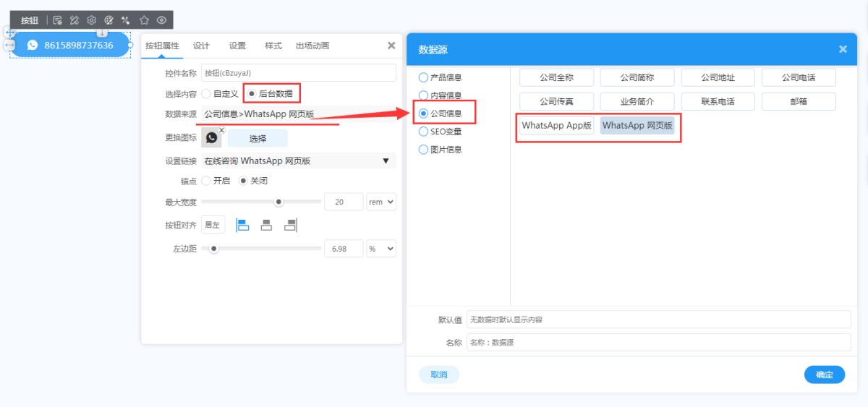Choose the 产品信息 data source radio

coord(423,77)
